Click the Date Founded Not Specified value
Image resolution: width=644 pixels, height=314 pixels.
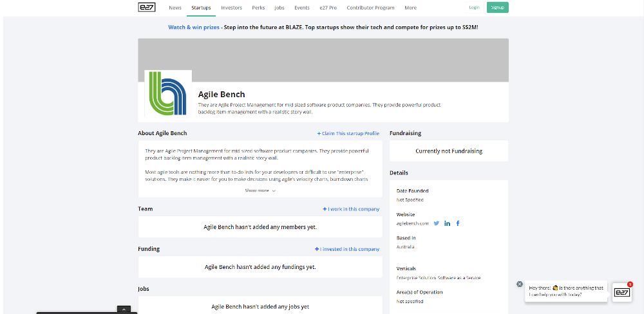click(410, 200)
